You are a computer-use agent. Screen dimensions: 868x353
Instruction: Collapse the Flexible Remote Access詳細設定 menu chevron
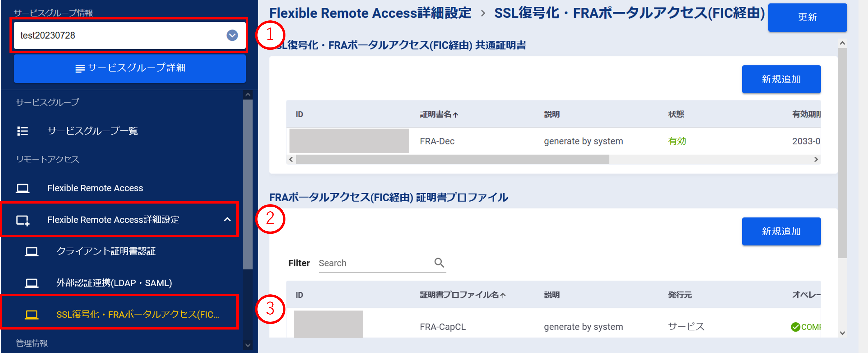[227, 219]
